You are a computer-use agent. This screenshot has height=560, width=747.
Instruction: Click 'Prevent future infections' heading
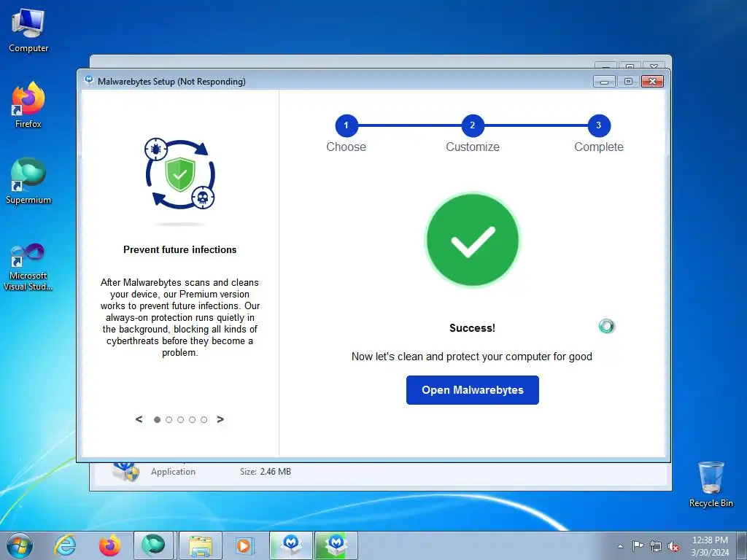[x=179, y=249]
